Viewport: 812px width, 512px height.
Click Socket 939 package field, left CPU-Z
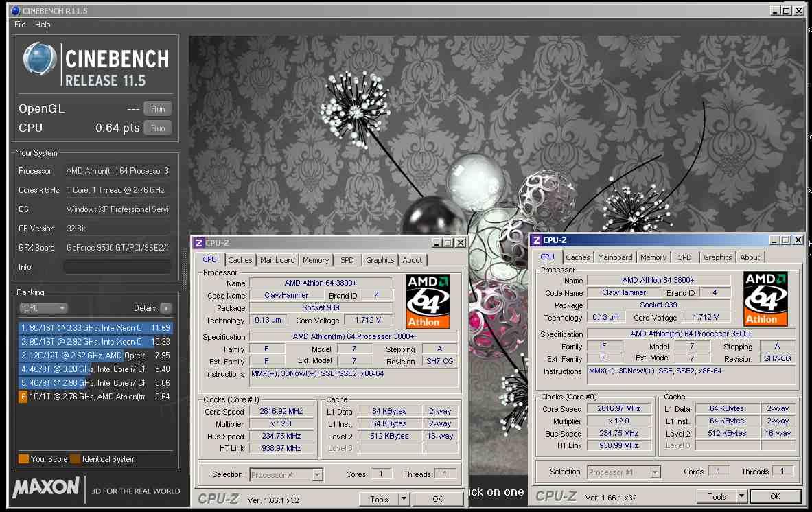pos(321,307)
